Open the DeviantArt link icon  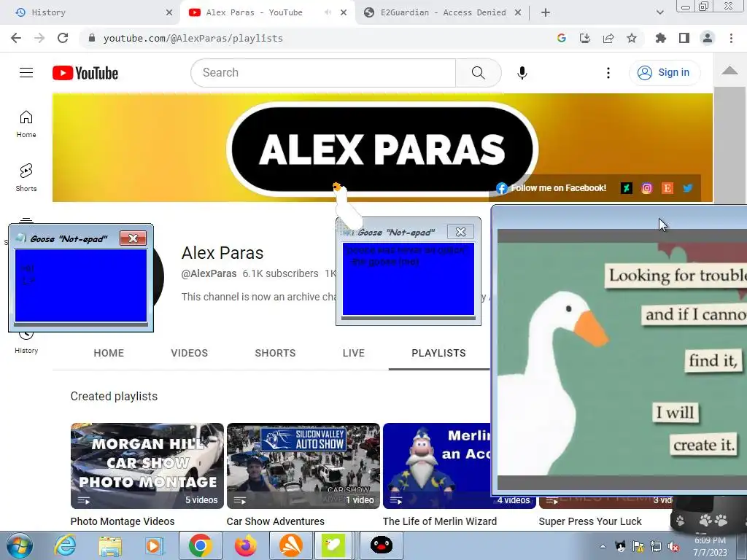click(x=627, y=188)
